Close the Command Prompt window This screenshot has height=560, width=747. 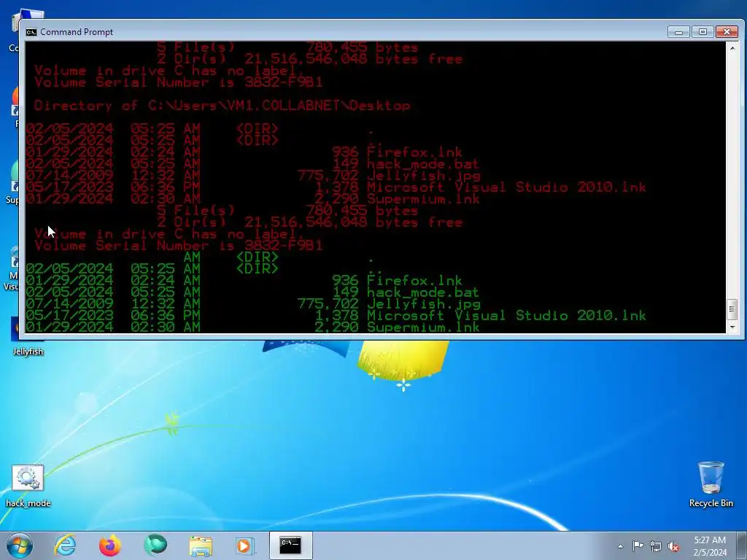[727, 32]
